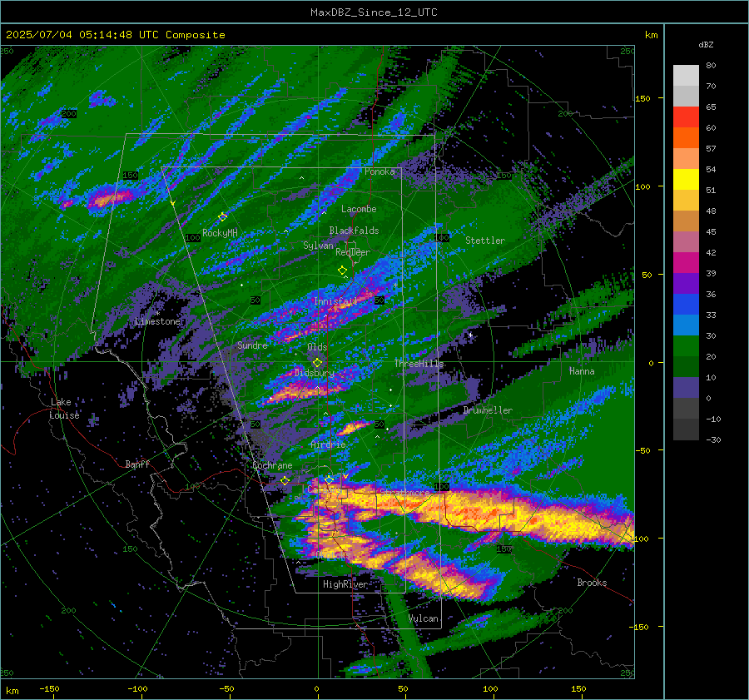Select the Banff label
Viewport: 749px width, 700px height.
tap(137, 464)
